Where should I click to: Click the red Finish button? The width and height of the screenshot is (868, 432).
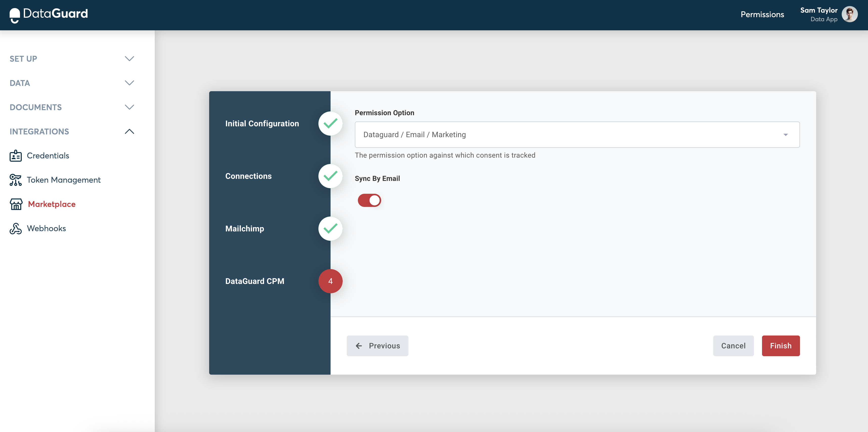point(781,346)
